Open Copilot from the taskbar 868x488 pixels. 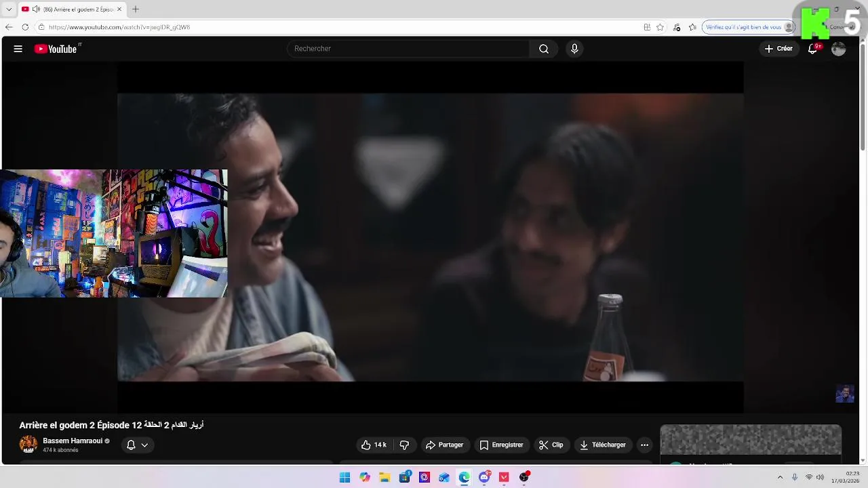tap(365, 477)
